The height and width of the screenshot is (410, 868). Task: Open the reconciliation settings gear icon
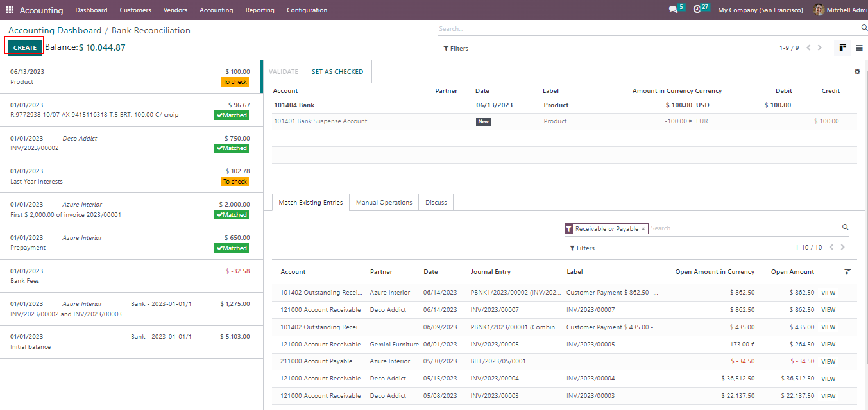point(857,72)
